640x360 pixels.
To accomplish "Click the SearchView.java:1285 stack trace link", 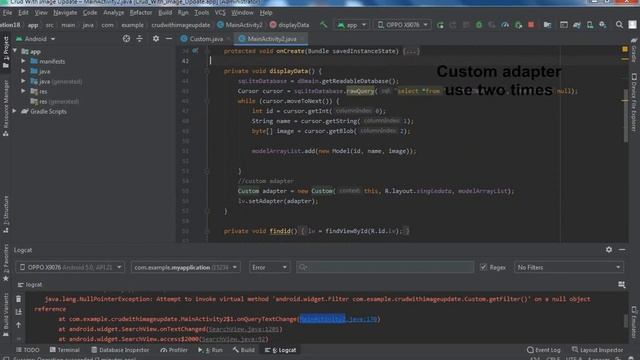I will pos(243,329).
